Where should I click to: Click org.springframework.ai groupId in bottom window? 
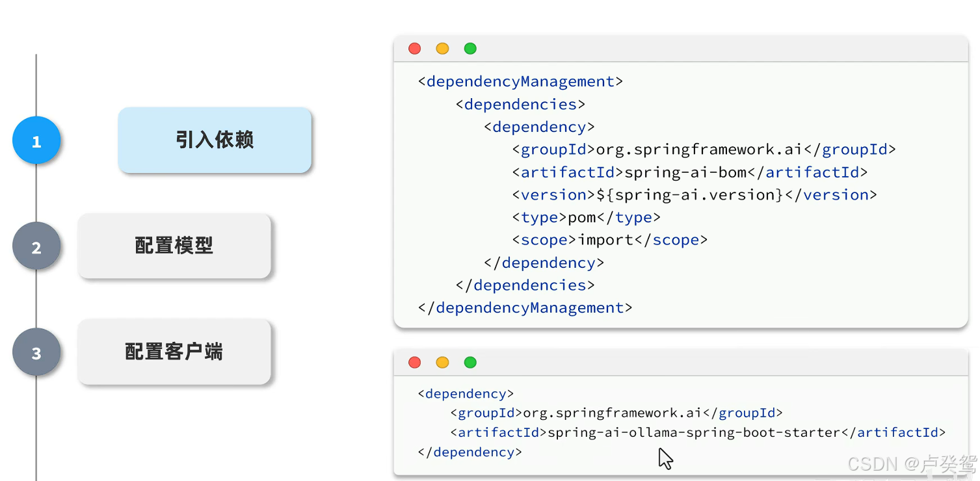coord(613,413)
